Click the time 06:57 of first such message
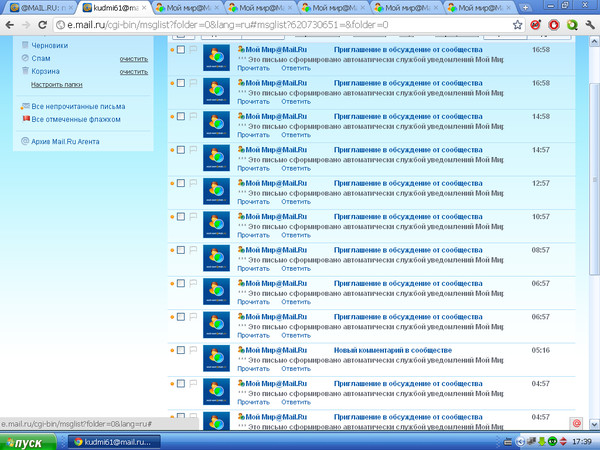The width and height of the screenshot is (600, 450). (x=540, y=284)
